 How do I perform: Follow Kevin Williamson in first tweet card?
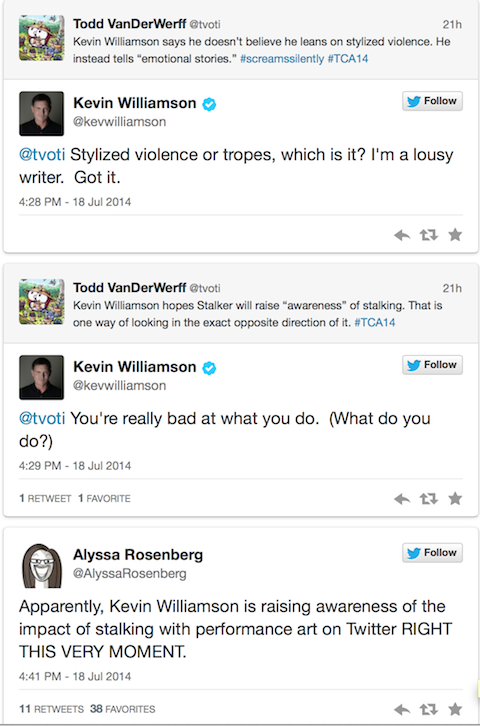432,101
